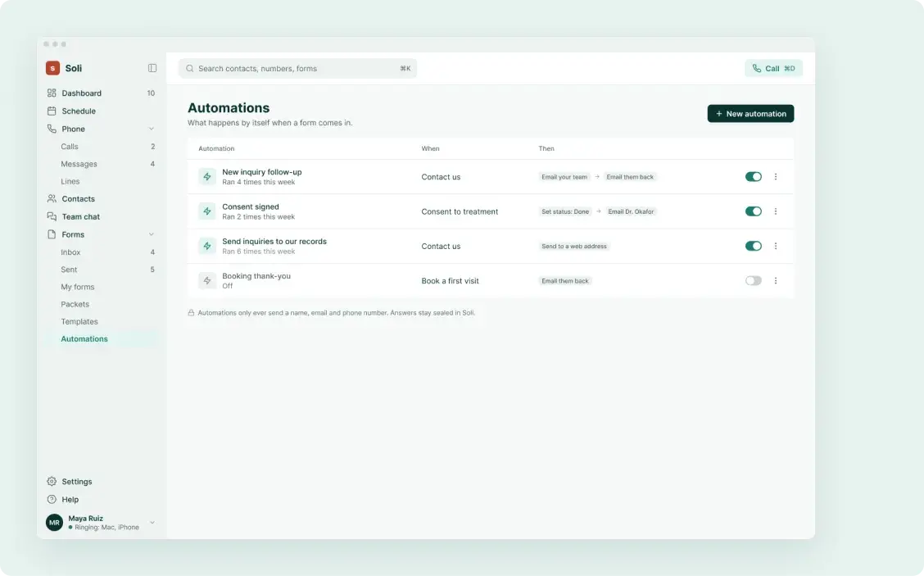Open Templates in the sidebar

tap(102, 321)
